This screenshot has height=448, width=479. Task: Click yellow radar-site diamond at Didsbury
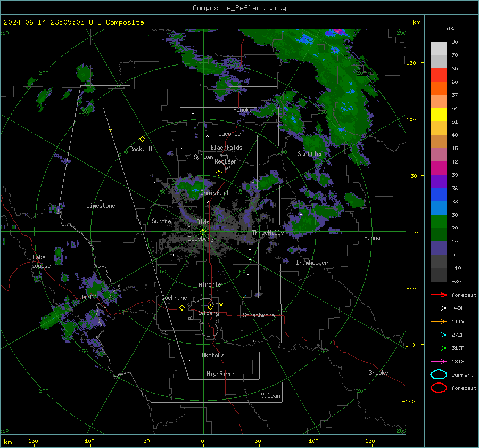pyautogui.click(x=203, y=232)
